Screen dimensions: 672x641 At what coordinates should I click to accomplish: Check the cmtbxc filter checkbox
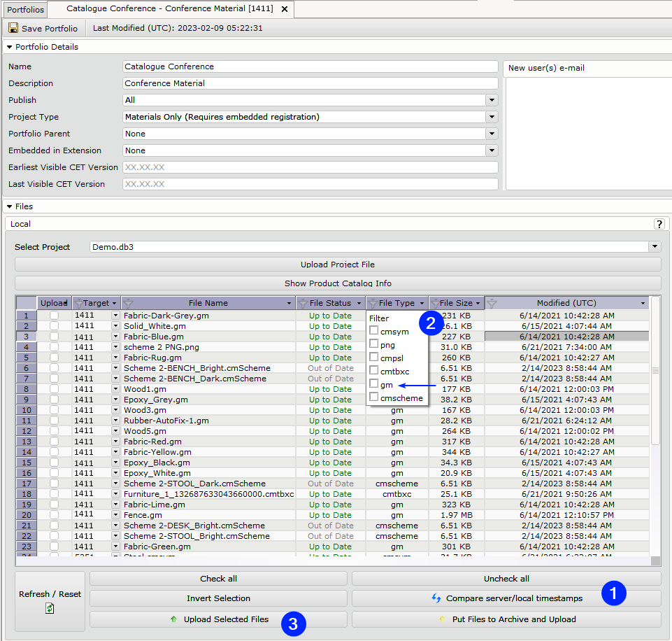(x=373, y=370)
